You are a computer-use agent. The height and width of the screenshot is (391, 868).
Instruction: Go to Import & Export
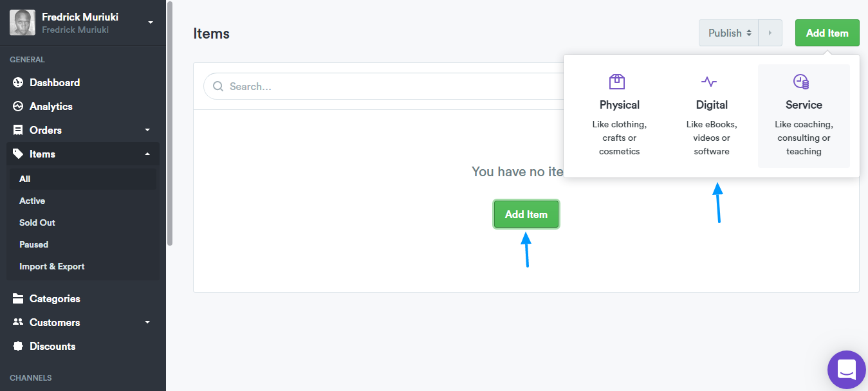tap(52, 266)
